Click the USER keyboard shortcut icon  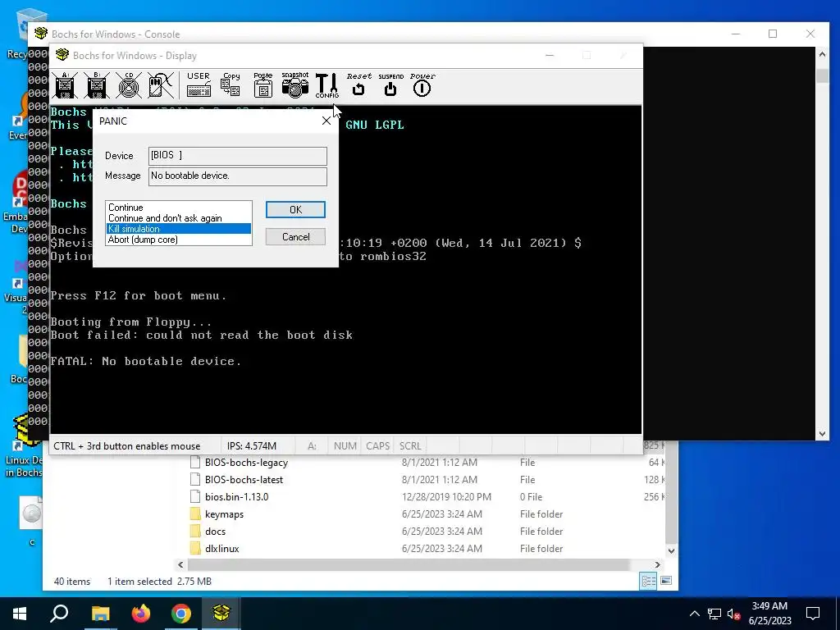[199, 85]
